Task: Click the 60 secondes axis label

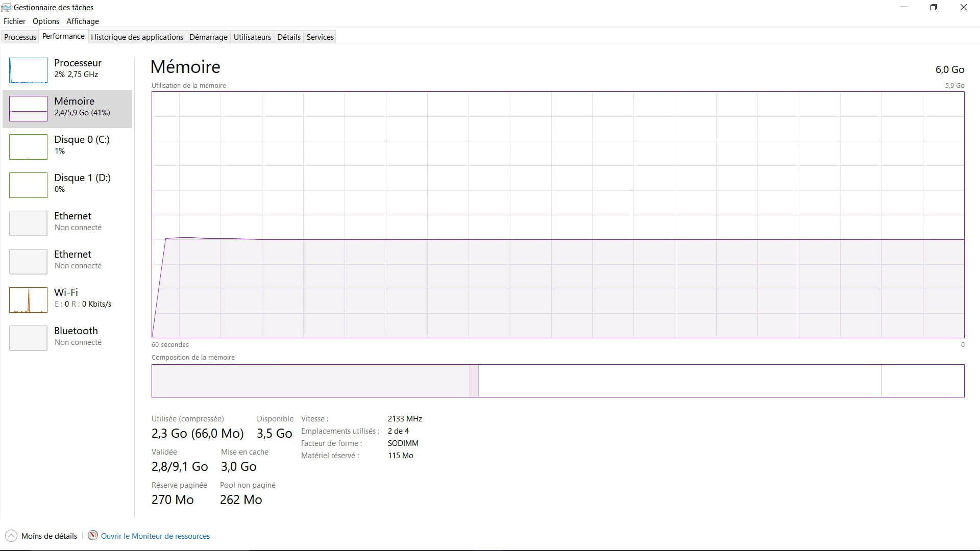Action: point(170,345)
